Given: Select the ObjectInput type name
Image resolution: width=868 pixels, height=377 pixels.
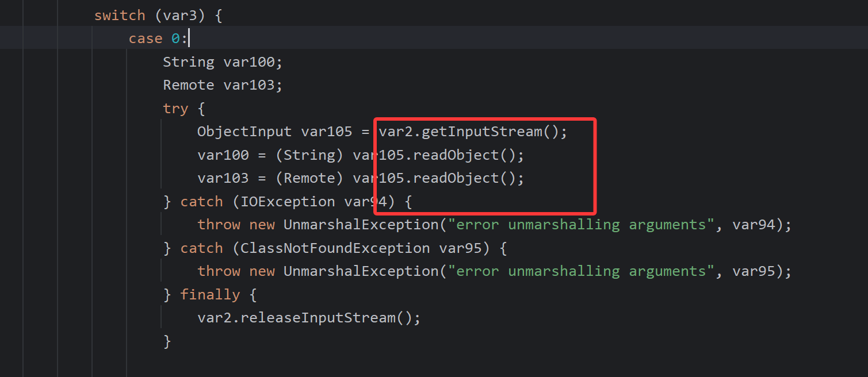Looking at the screenshot, I should click(244, 132).
